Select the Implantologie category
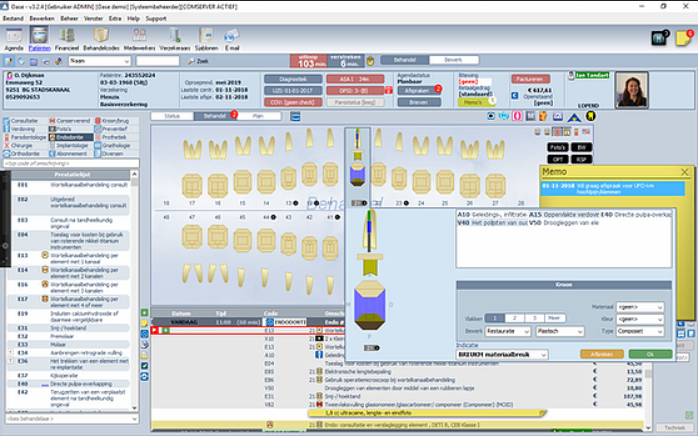The height and width of the screenshot is (436, 698). pyautogui.click(x=69, y=146)
